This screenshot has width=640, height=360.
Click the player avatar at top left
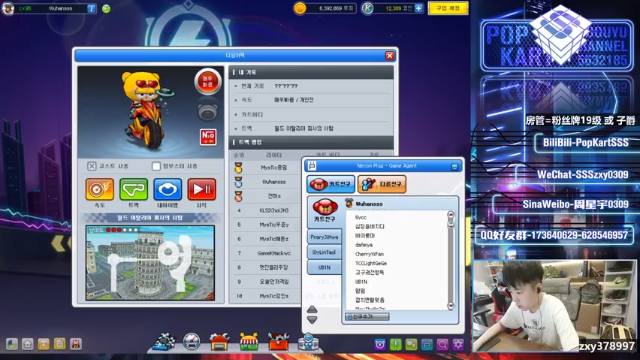8,8
